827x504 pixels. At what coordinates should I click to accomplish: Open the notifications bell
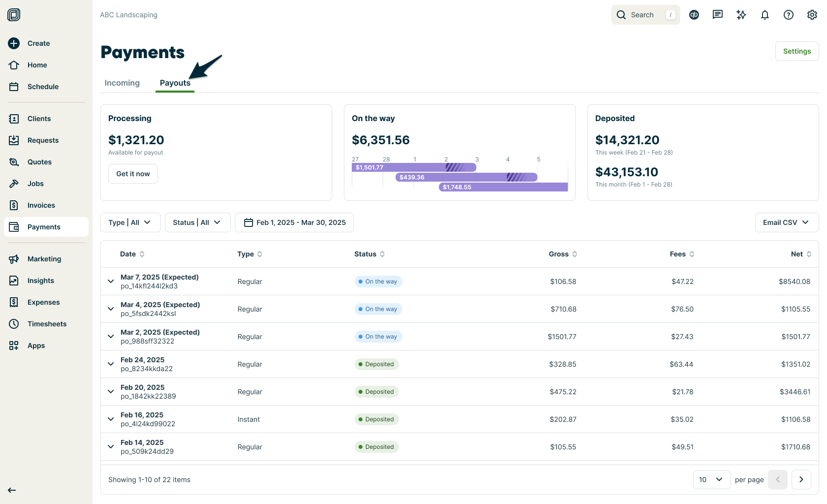765,15
